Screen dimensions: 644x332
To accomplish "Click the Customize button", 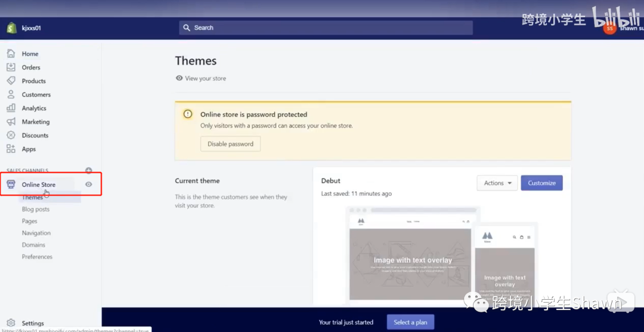I will pyautogui.click(x=541, y=183).
